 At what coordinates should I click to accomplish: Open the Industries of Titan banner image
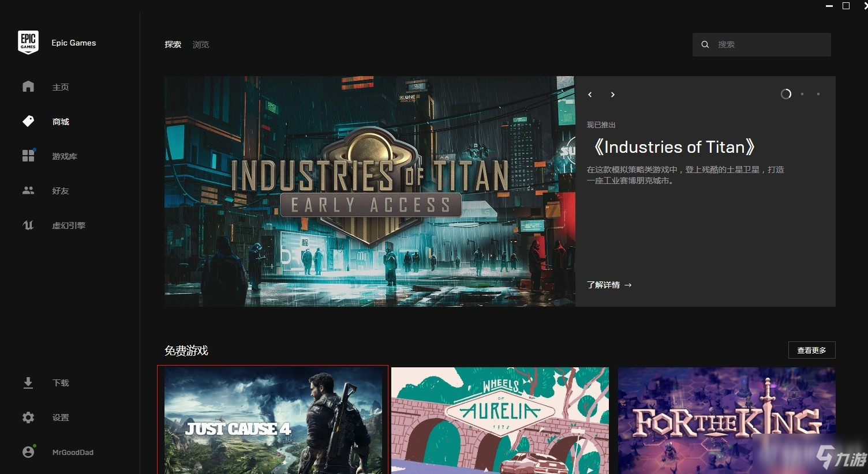pyautogui.click(x=370, y=191)
